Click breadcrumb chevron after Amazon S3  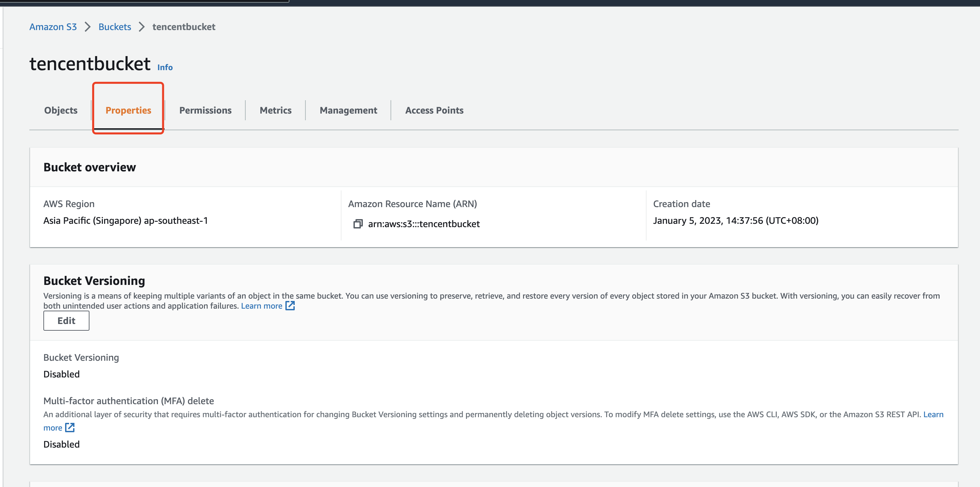click(87, 27)
